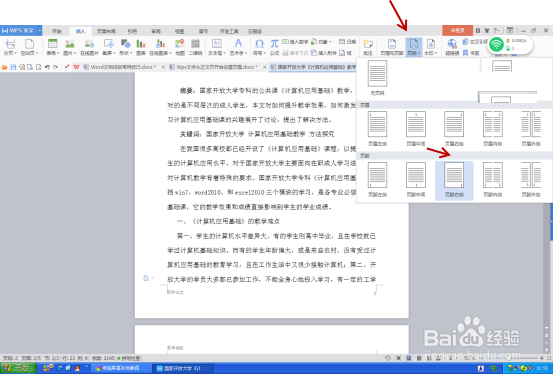Viewport: 553px width, 375px height.
Task: Click the 域 field button
Action: [x=346, y=53]
